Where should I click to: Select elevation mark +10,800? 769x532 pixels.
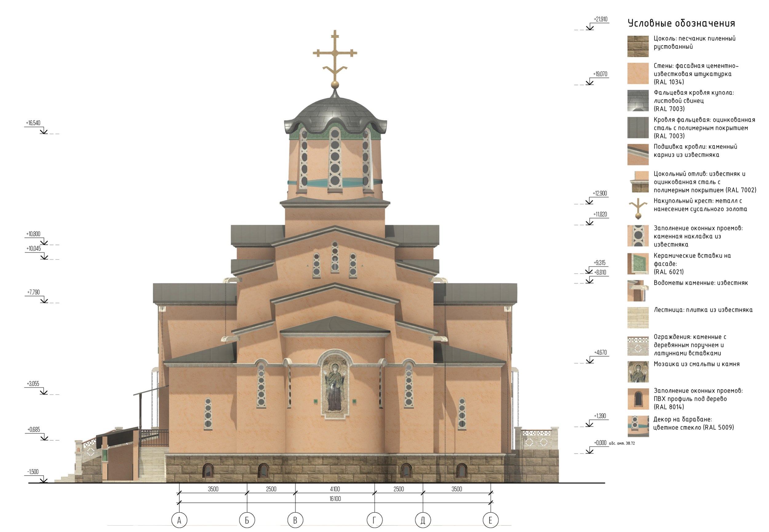[x=33, y=234]
